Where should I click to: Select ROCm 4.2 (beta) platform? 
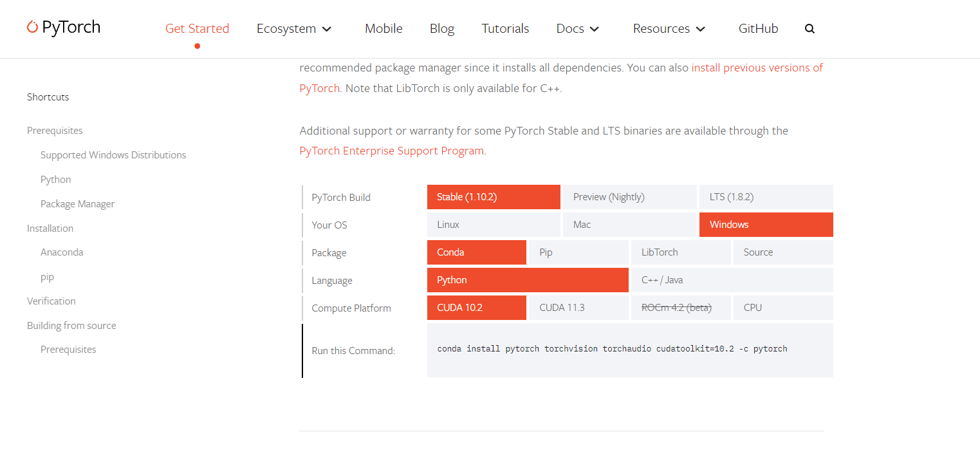click(x=681, y=308)
